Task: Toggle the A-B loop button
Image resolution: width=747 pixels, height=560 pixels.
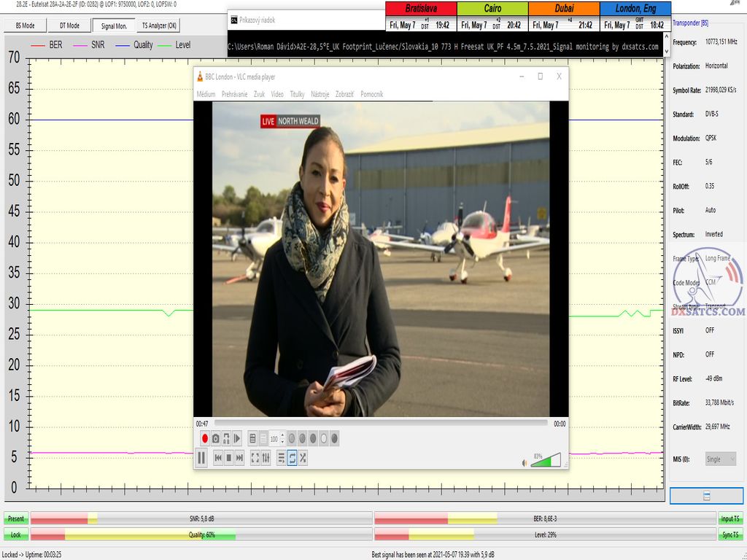Action: pos(226,438)
